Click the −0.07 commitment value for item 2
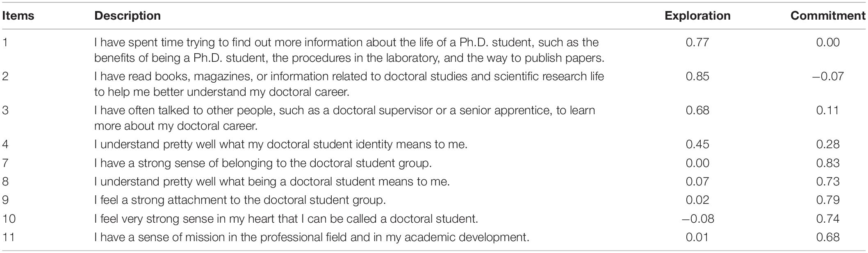This screenshot has height=253, width=868. tap(828, 77)
